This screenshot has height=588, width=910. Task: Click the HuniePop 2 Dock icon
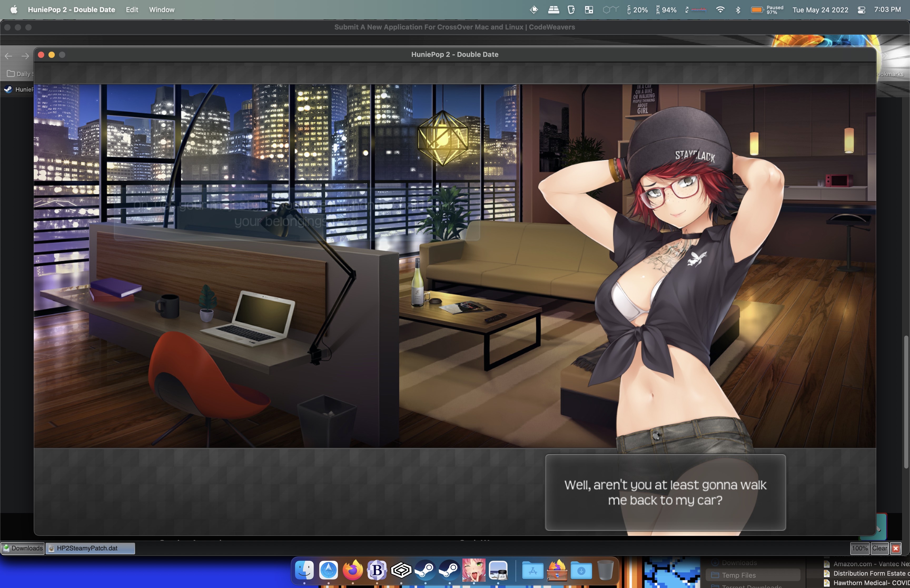tap(473, 570)
